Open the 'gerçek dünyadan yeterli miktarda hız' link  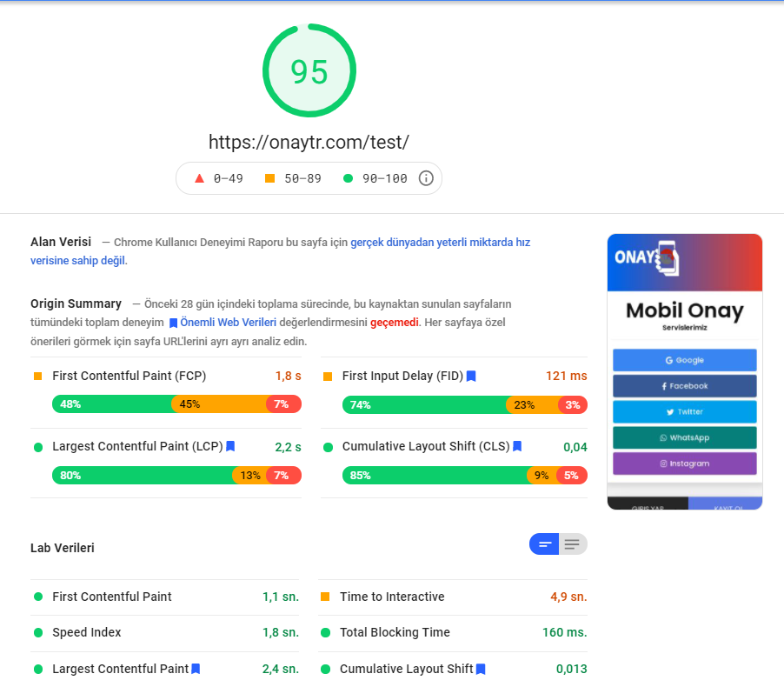pos(440,243)
